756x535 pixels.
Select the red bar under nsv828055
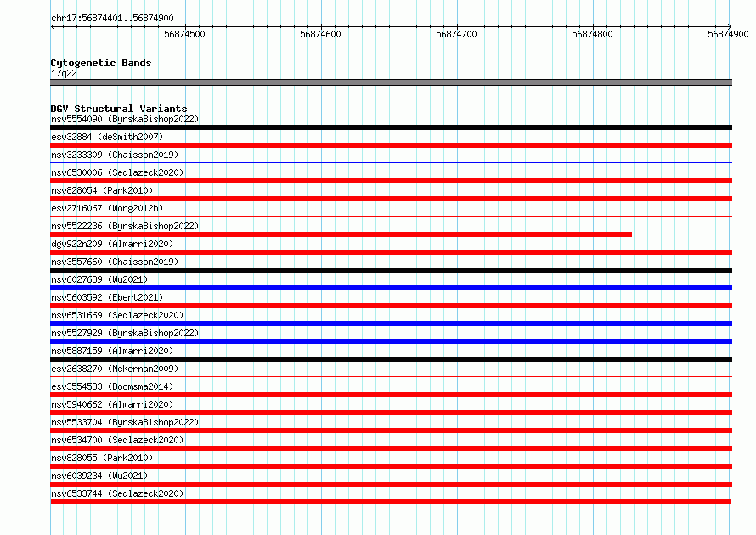391,466
